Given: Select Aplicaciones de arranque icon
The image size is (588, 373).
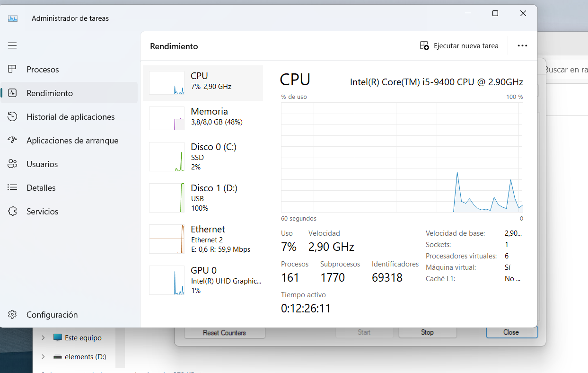Looking at the screenshot, I should 12,141.
